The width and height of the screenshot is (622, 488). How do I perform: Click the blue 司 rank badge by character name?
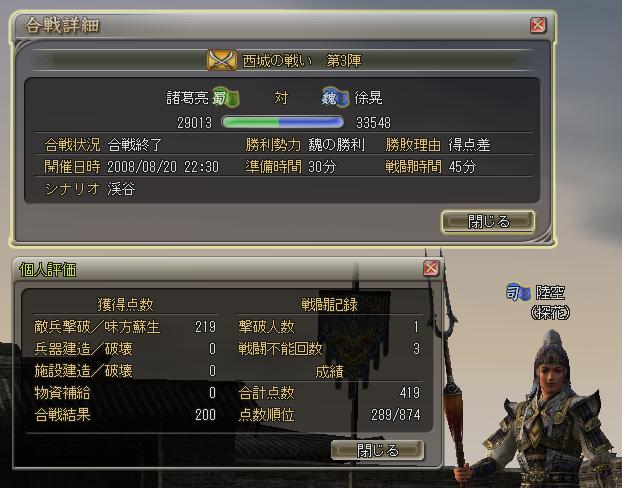[518, 293]
